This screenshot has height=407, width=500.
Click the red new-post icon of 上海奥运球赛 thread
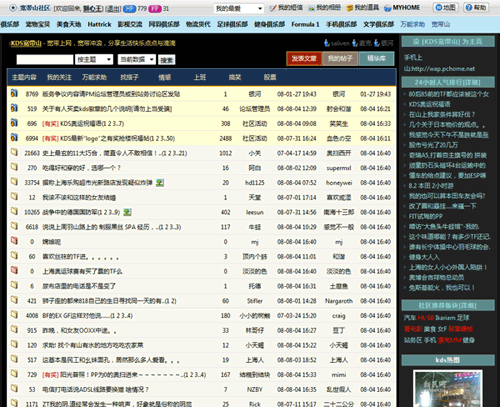[x=14, y=270]
